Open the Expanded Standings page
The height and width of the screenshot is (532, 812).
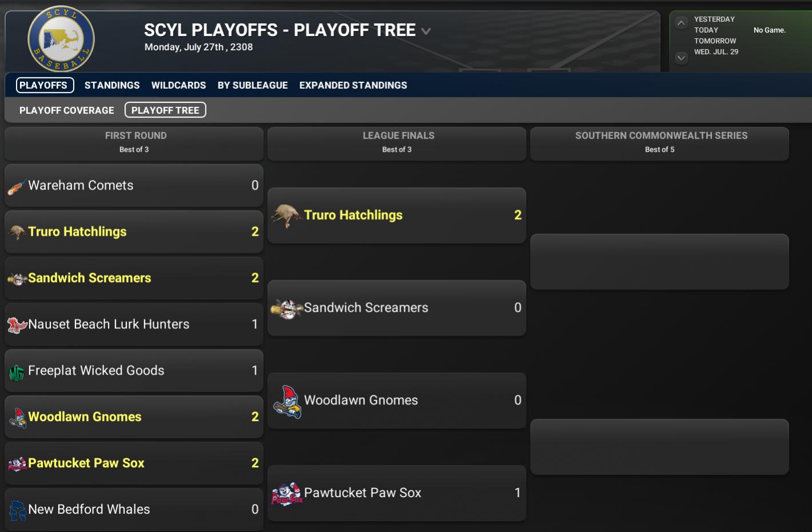(353, 85)
